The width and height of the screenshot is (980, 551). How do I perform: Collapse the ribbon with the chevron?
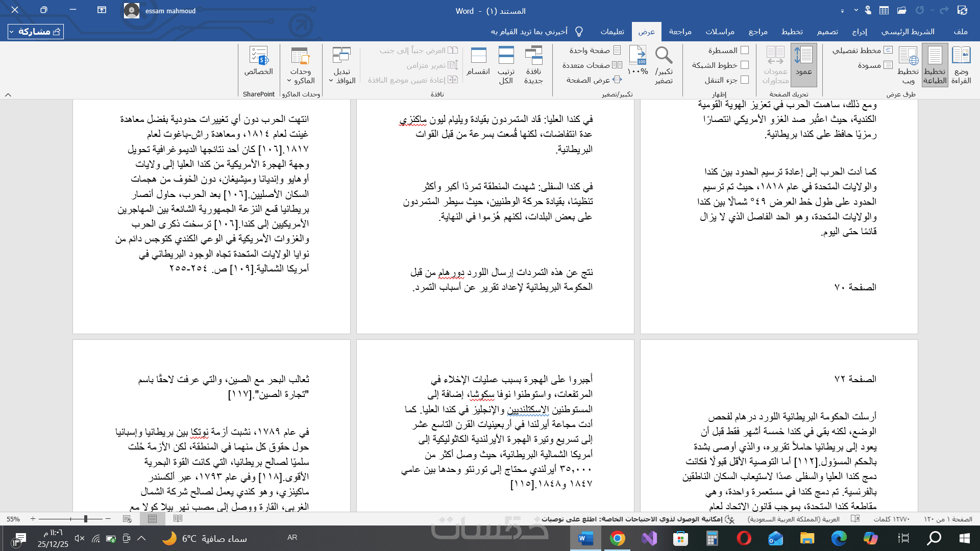click(8, 94)
